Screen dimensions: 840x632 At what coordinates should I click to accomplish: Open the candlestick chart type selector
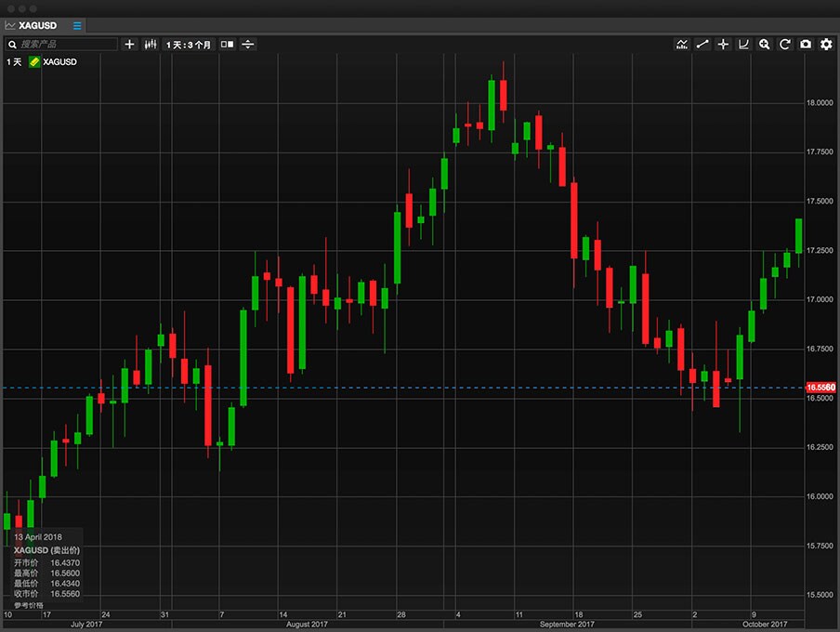tap(150, 44)
